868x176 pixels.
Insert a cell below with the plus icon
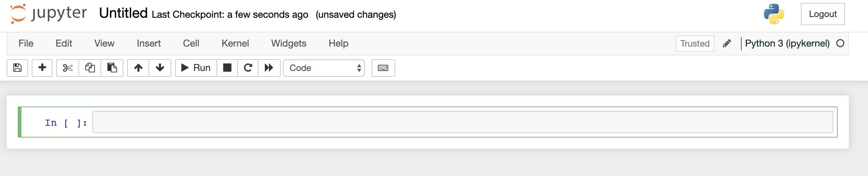[42, 68]
